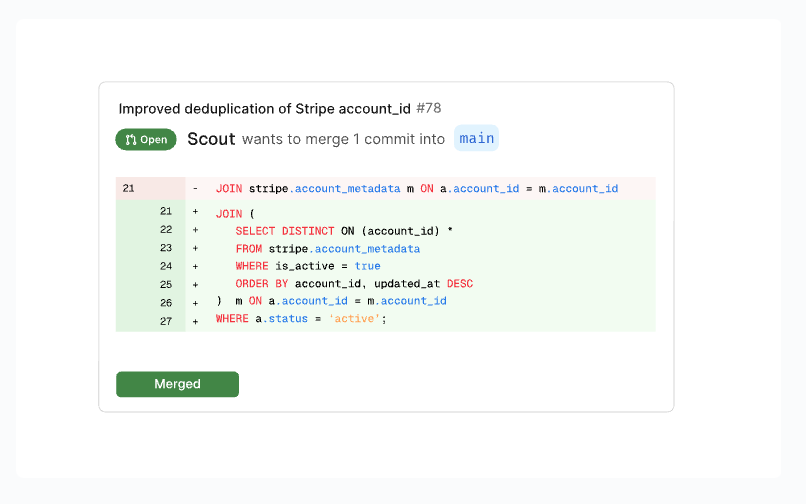Click the pull request title about Stripe deduplication
This screenshot has width=806, height=504.
(x=264, y=109)
